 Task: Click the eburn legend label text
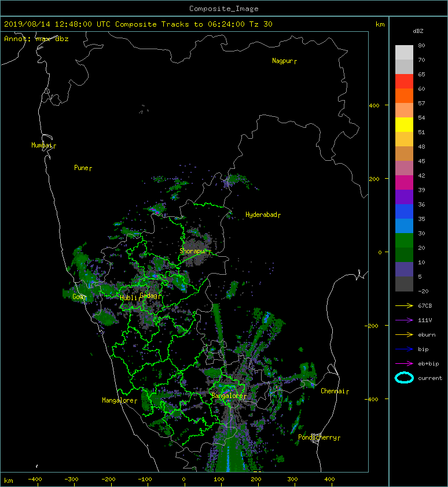coord(427,335)
